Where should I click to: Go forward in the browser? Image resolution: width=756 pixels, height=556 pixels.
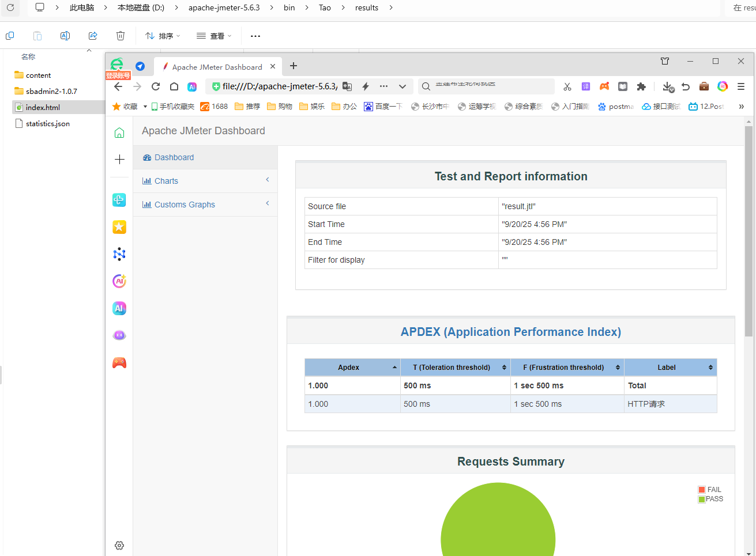[137, 86]
